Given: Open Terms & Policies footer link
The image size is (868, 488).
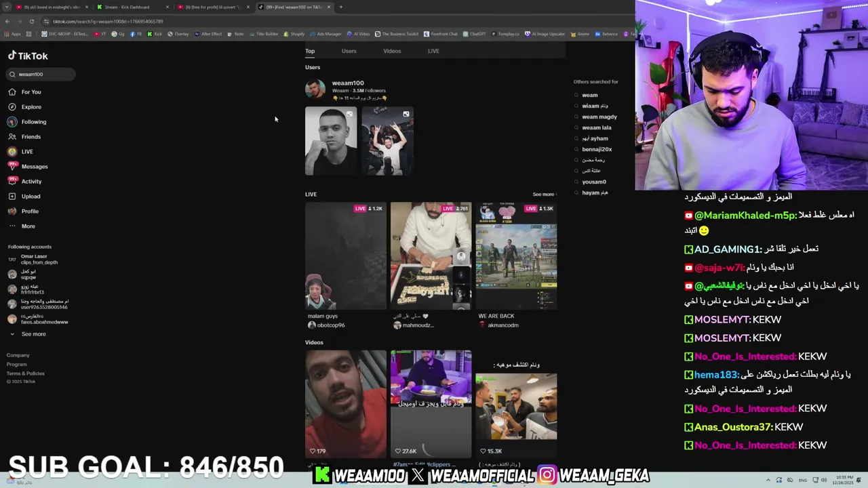Looking at the screenshot, I should click(26, 373).
